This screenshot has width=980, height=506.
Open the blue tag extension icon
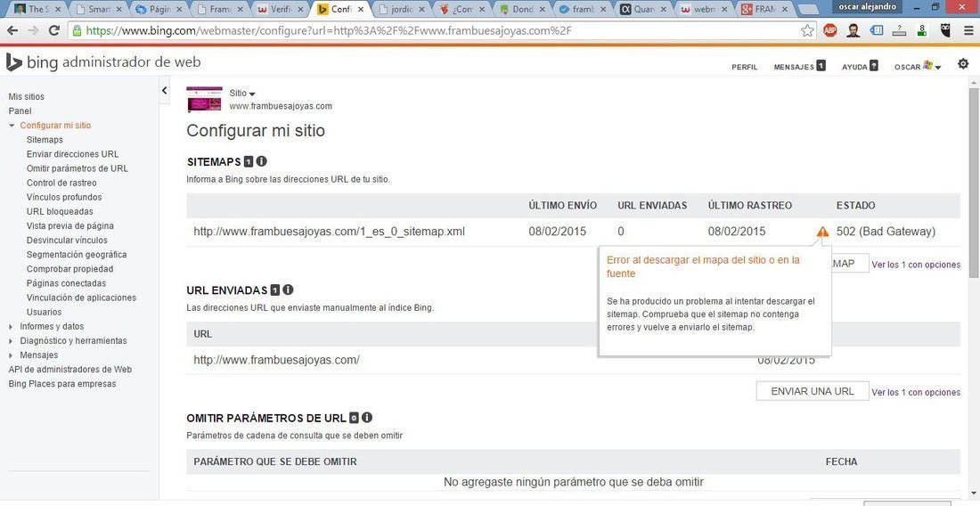coord(877,30)
